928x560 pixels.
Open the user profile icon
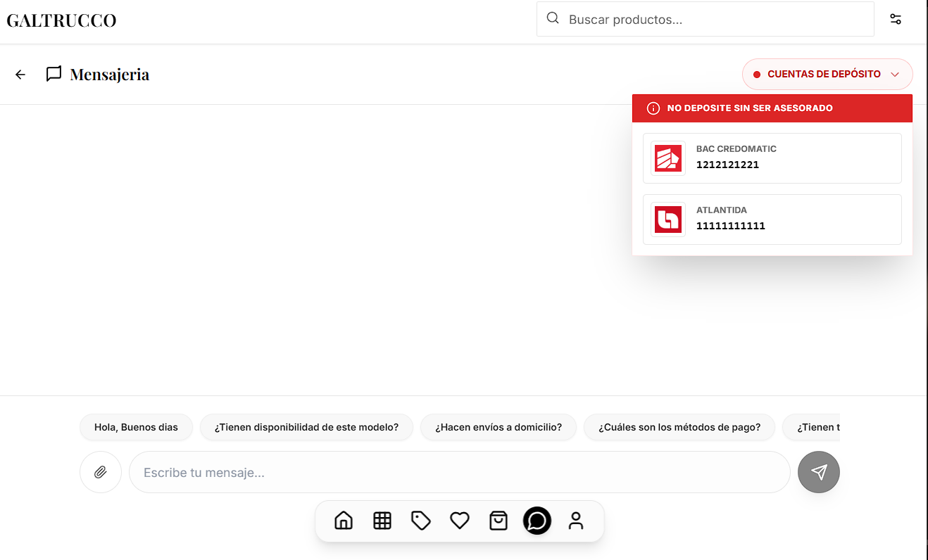(576, 521)
